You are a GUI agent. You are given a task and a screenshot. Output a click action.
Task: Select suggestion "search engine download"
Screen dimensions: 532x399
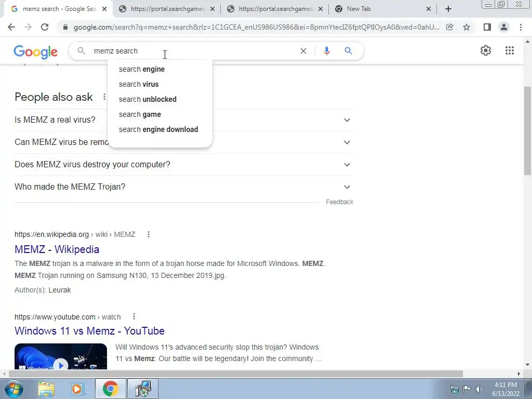click(x=160, y=129)
